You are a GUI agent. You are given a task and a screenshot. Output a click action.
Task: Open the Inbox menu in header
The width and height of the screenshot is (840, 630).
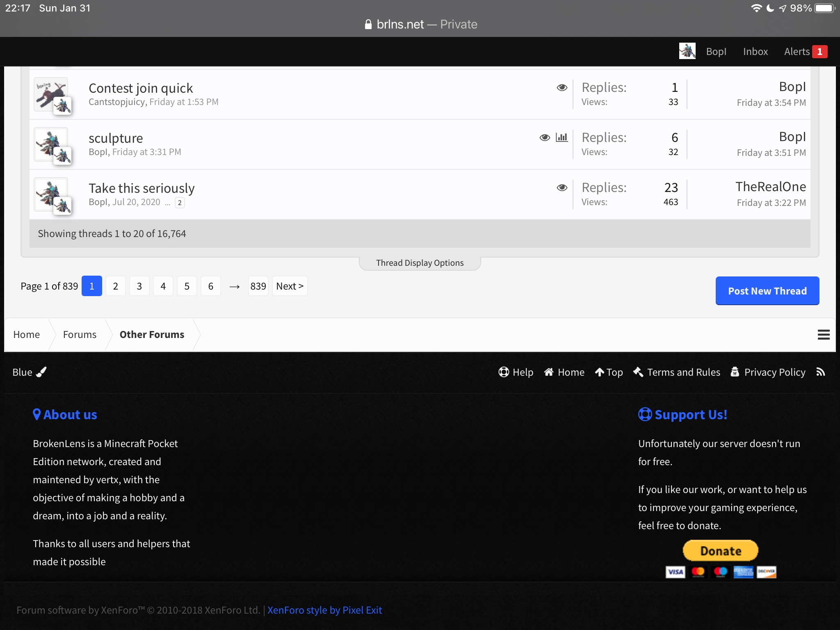pos(756,52)
